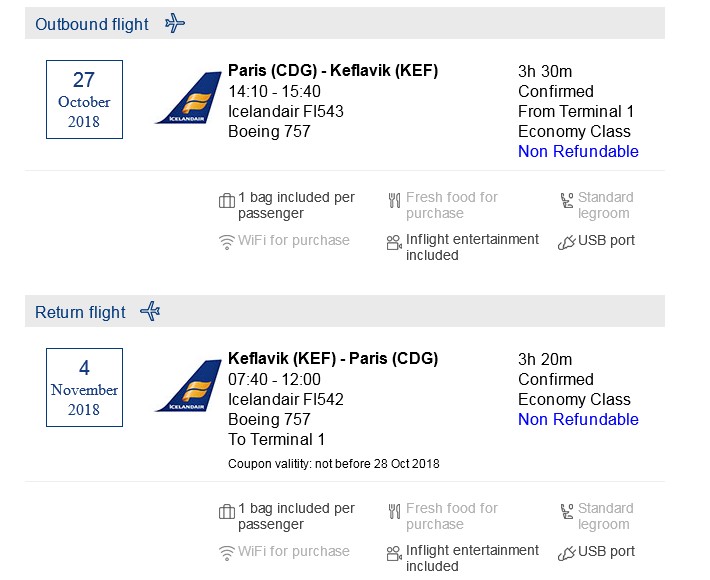Select the Outbound flight section header
710x580 pixels.
click(345, 23)
